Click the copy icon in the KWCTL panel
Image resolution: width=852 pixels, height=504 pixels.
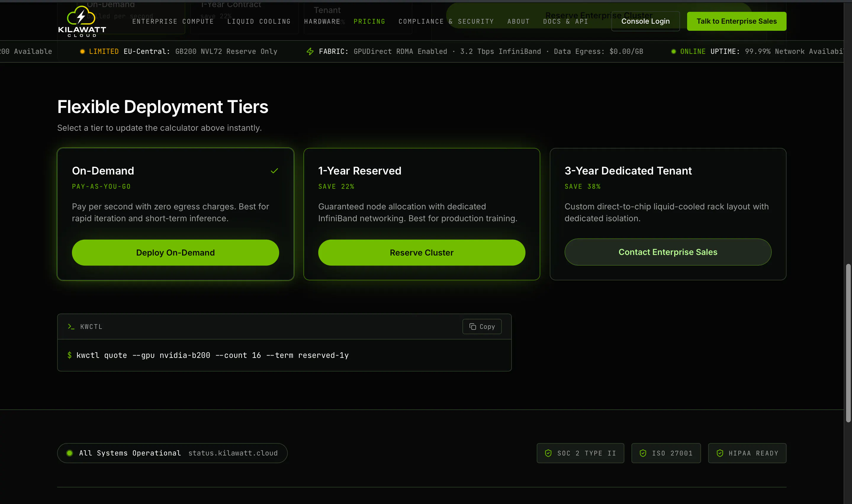(x=472, y=326)
